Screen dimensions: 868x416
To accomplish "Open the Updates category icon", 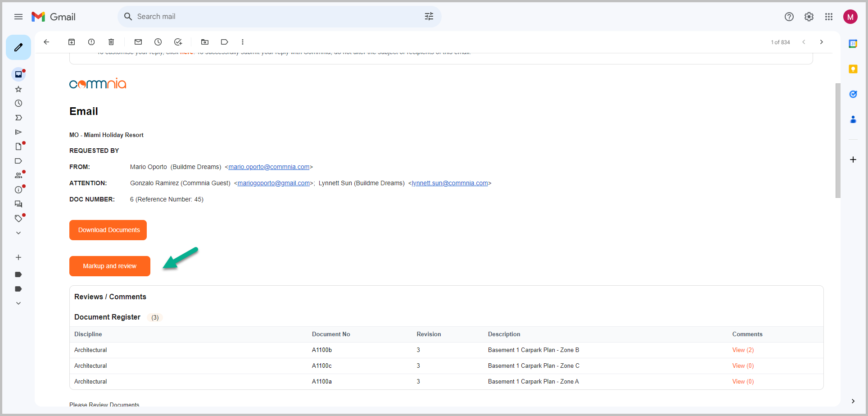I will (18, 190).
